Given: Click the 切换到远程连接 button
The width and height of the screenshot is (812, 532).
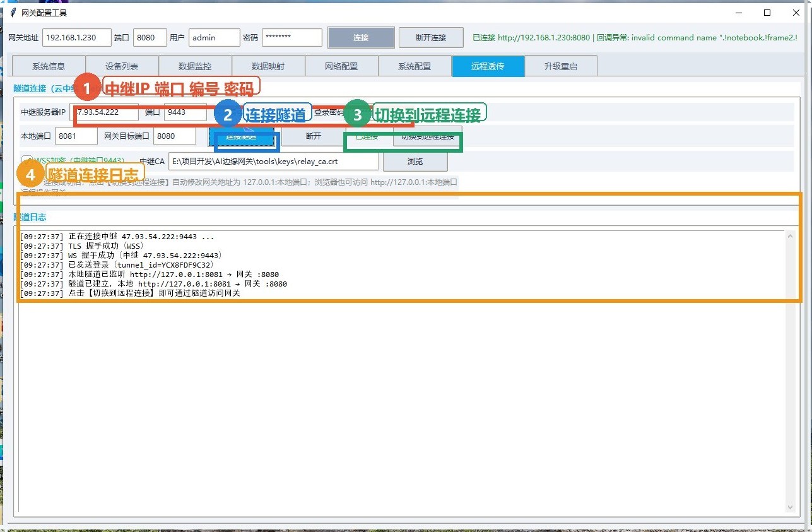Looking at the screenshot, I should coord(428,136).
